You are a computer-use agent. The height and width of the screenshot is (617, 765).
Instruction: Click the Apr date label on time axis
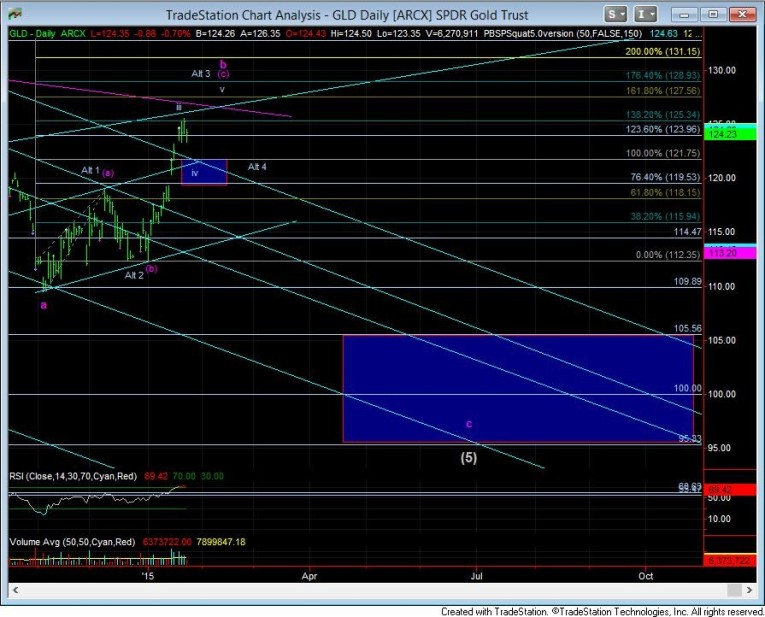[309, 576]
